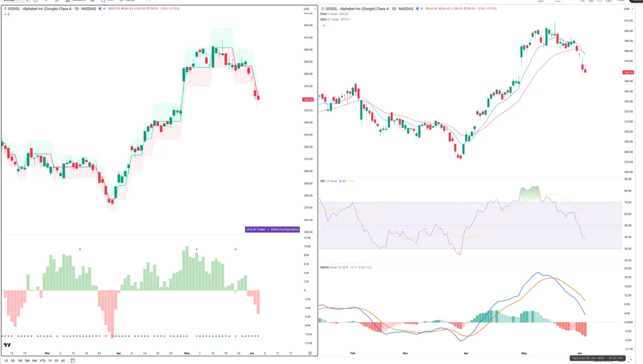Click the TradingView logo in the left chart
643x364 pixels.
(7, 345)
